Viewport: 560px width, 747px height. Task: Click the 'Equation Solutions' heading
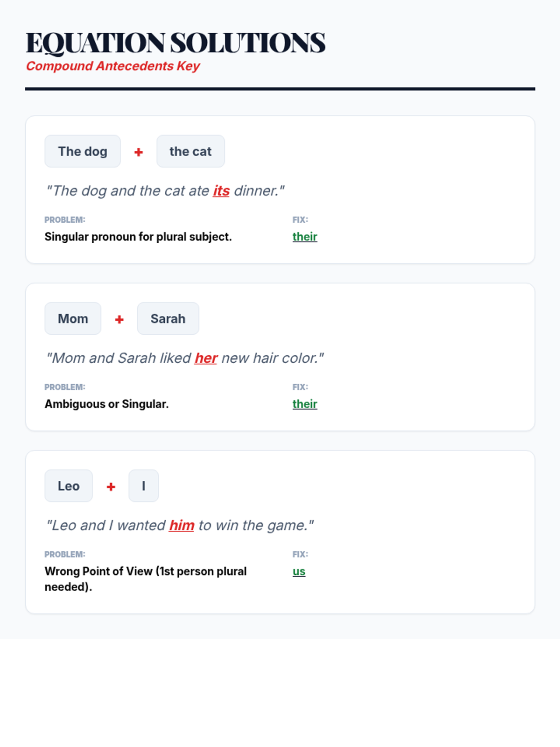click(x=175, y=42)
